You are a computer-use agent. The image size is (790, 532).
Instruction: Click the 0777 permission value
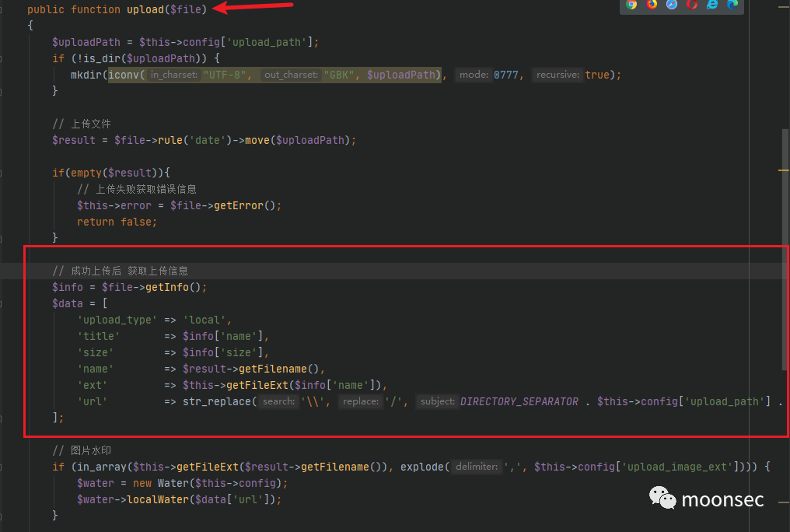pyautogui.click(x=506, y=75)
